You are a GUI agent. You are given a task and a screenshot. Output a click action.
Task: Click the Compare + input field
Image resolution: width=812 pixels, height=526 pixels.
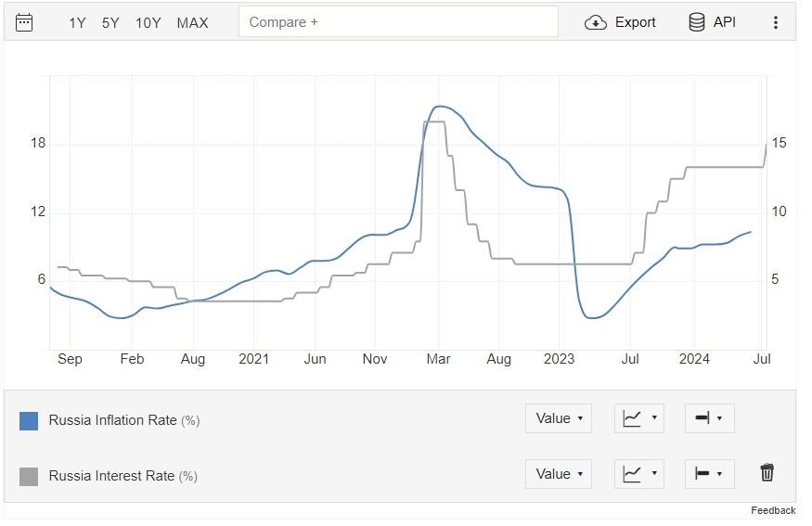point(398,21)
